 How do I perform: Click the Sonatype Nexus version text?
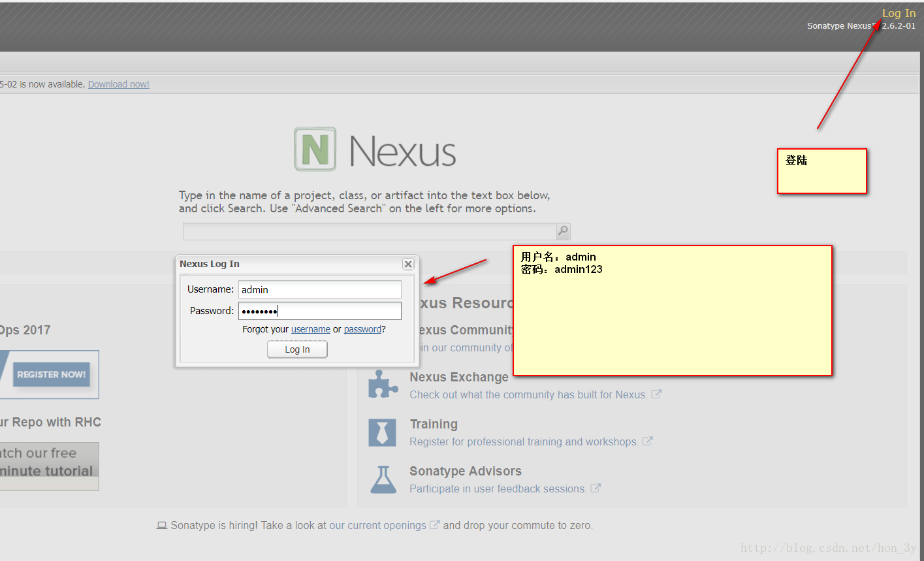click(x=861, y=26)
